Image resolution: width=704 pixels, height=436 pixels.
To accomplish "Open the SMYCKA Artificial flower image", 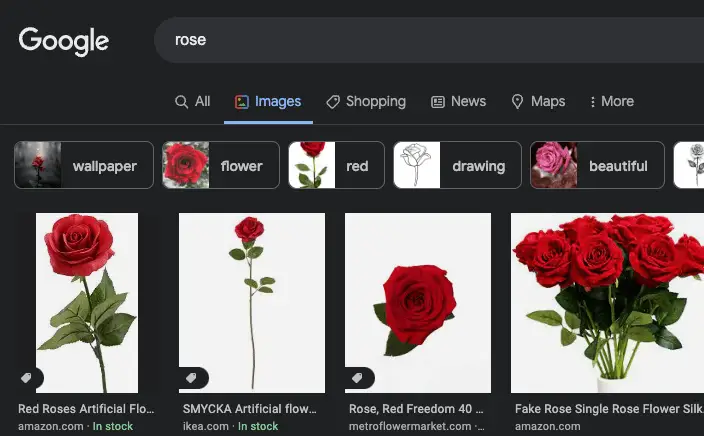I will (252, 303).
